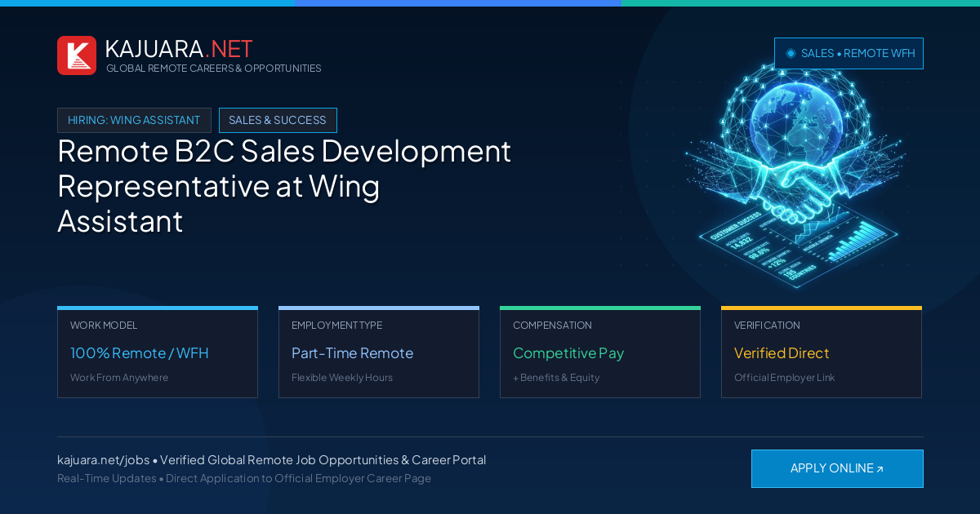Click the 'Real-Time Updates' footer line
This screenshot has width=980, height=514.
pos(244,479)
